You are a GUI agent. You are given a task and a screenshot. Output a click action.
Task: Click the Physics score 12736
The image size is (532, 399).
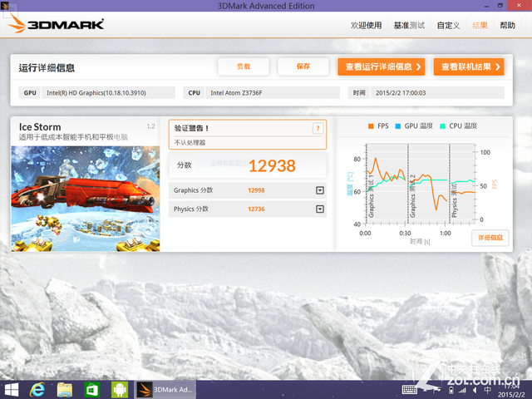tap(256, 209)
